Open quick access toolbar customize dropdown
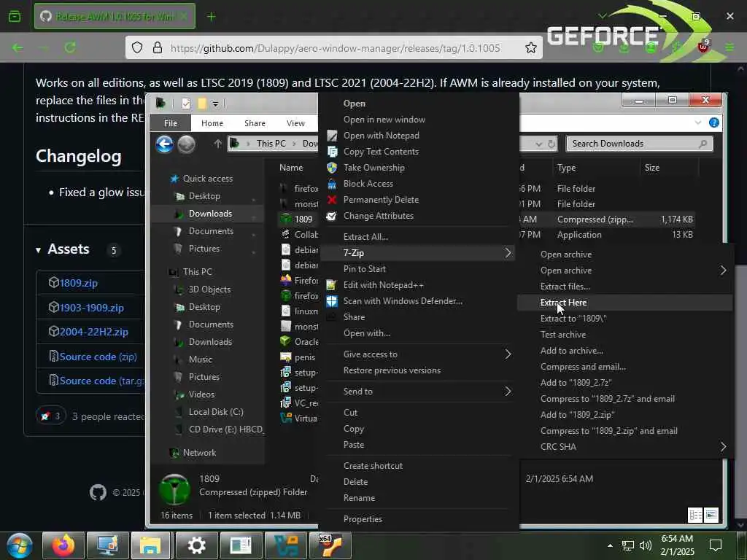This screenshot has height=560, width=747. 215,104
